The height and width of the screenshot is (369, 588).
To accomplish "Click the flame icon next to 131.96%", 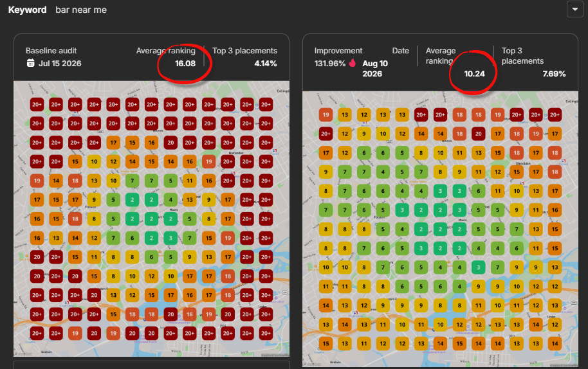I will click(x=352, y=63).
